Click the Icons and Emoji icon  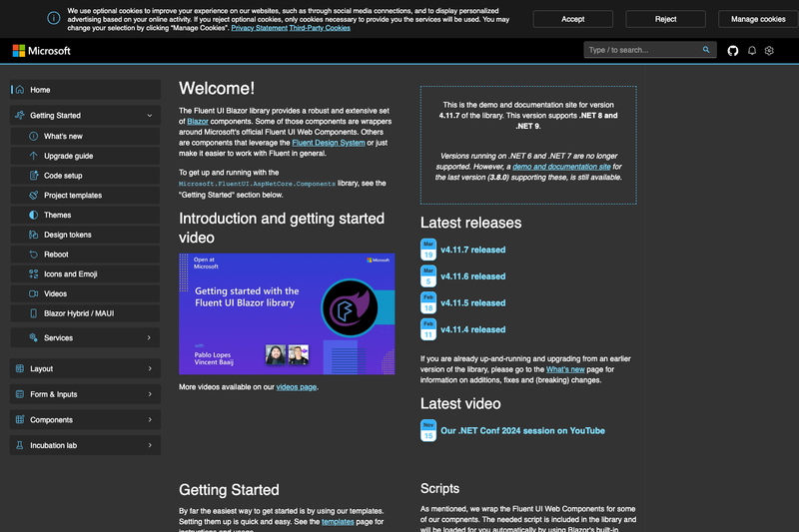34,273
